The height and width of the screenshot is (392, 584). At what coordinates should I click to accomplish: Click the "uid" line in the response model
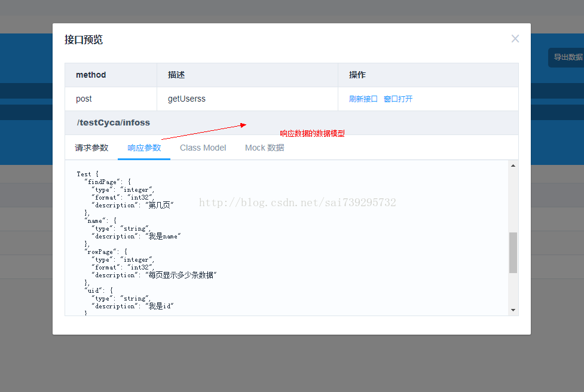click(x=99, y=290)
